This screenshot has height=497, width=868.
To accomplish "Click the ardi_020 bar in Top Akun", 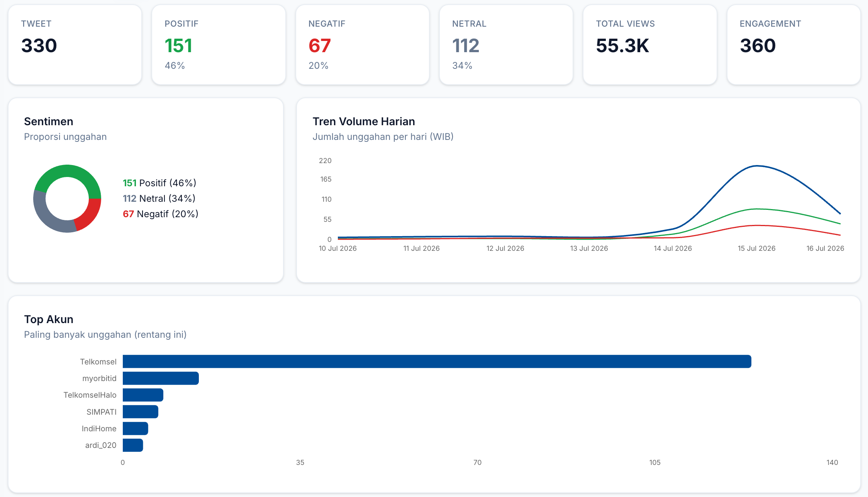I will tap(133, 445).
